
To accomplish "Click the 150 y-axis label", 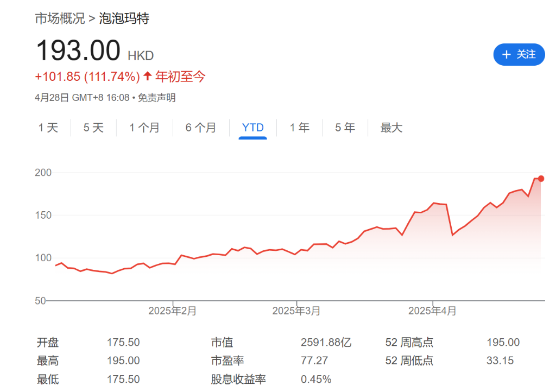I will click(43, 215).
